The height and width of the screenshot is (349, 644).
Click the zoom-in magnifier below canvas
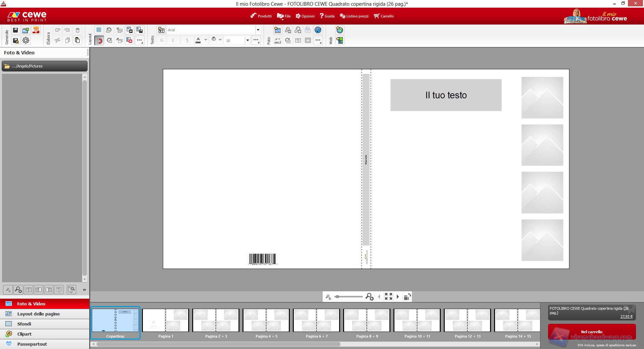pos(369,297)
